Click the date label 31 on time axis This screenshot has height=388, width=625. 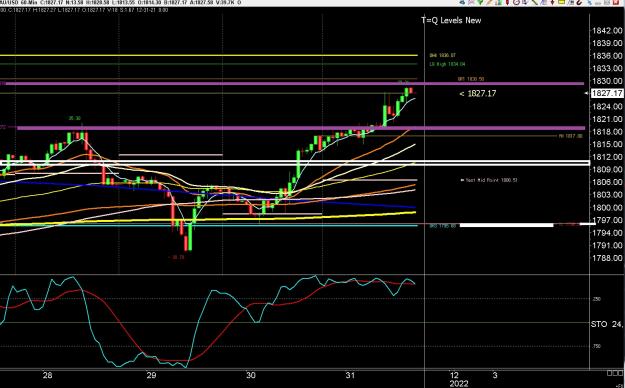tap(350, 375)
